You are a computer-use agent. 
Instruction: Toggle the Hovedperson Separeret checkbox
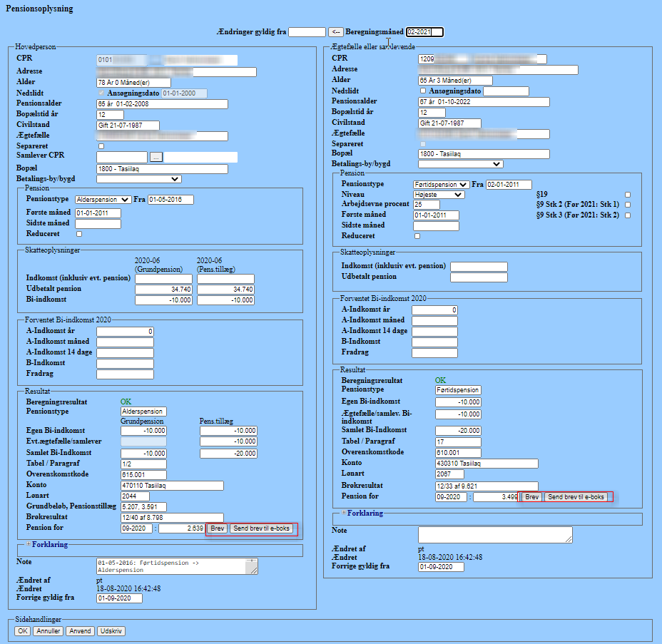click(101, 146)
